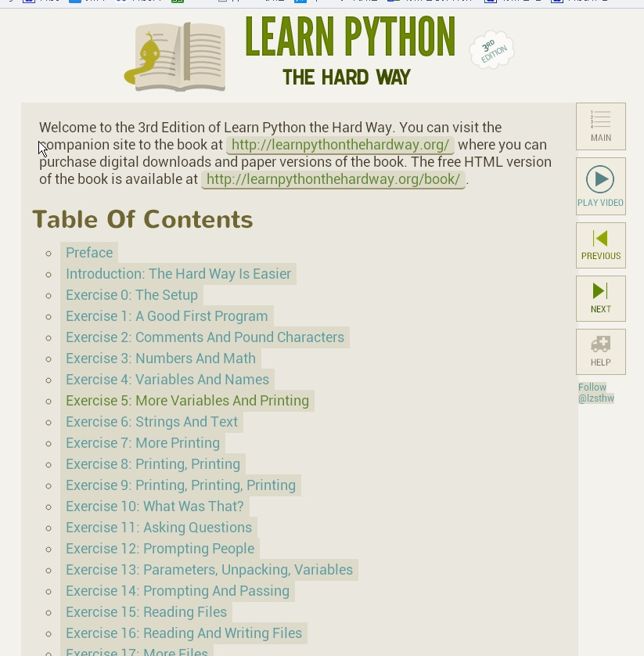Click the book and snake logo
This screenshot has width=644, height=656.
[x=174, y=56]
